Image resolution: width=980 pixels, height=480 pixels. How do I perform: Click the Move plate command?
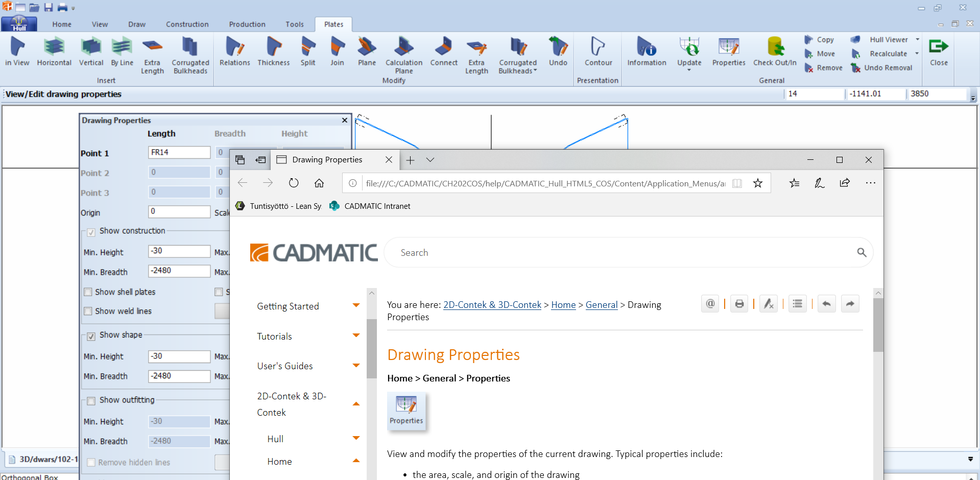[x=820, y=54]
